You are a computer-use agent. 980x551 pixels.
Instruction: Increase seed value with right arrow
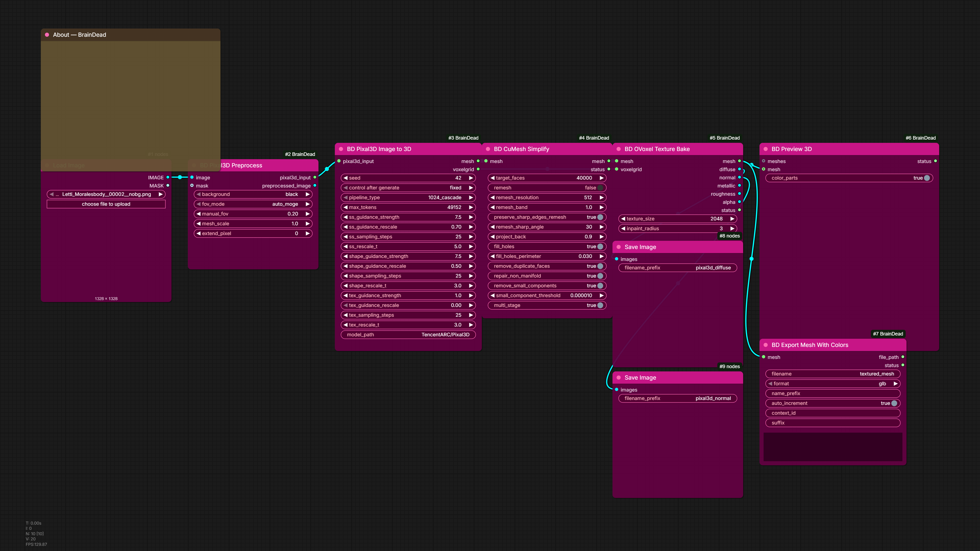[471, 178]
